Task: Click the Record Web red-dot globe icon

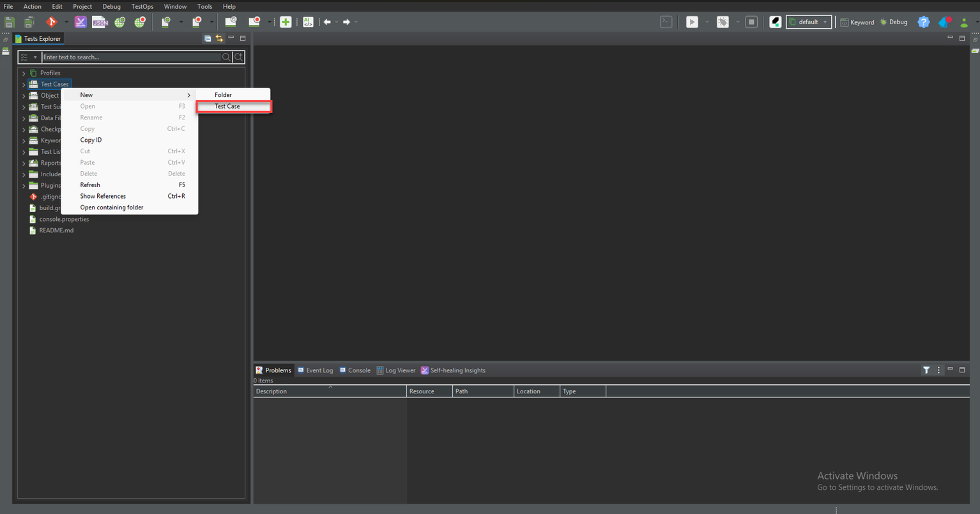Action: [140, 22]
